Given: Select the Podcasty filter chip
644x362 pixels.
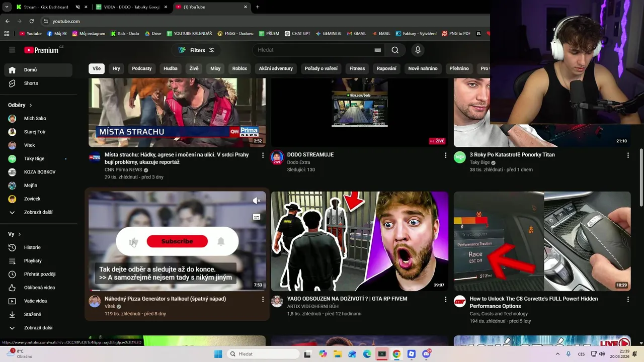Looking at the screenshot, I should click(x=142, y=68).
